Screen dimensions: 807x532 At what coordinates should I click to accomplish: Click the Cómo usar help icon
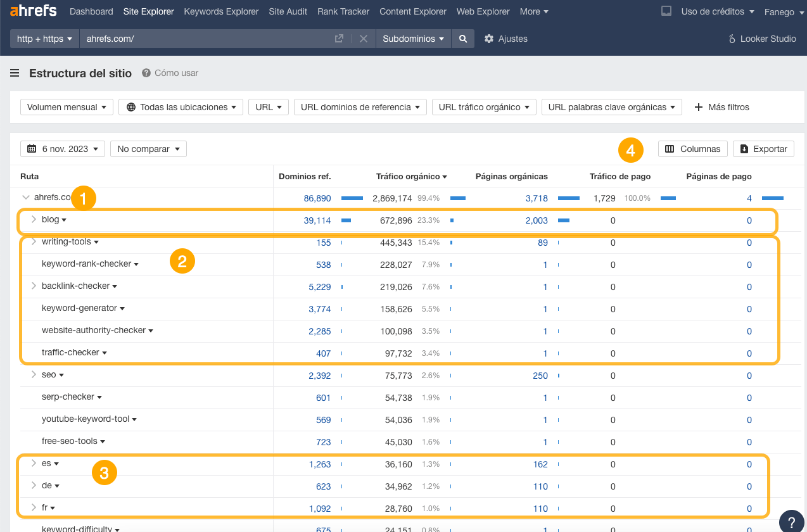[x=146, y=72]
